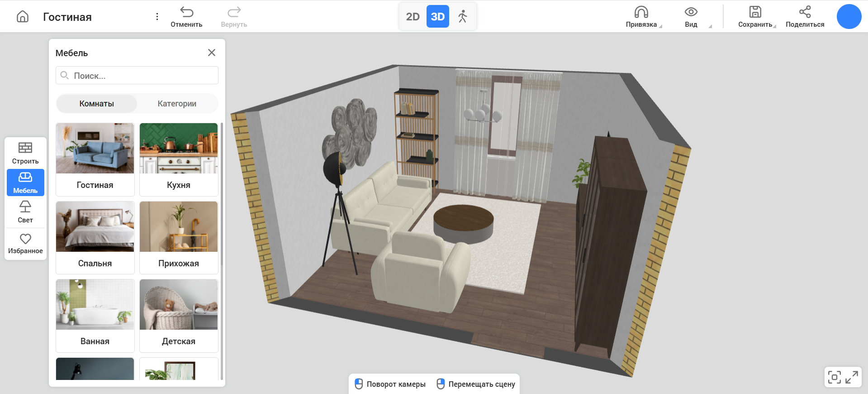Select the Комнаты tab

(x=97, y=104)
